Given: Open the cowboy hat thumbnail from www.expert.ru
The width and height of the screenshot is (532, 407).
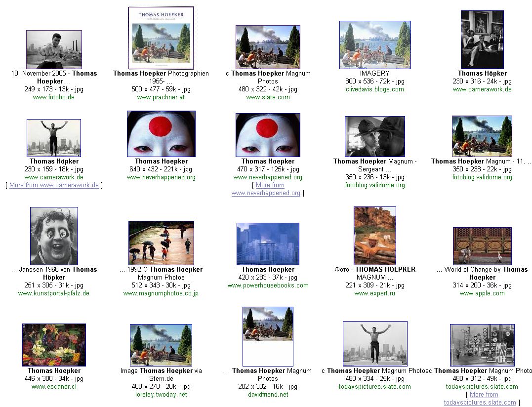Looking at the screenshot, I should click(x=375, y=236).
